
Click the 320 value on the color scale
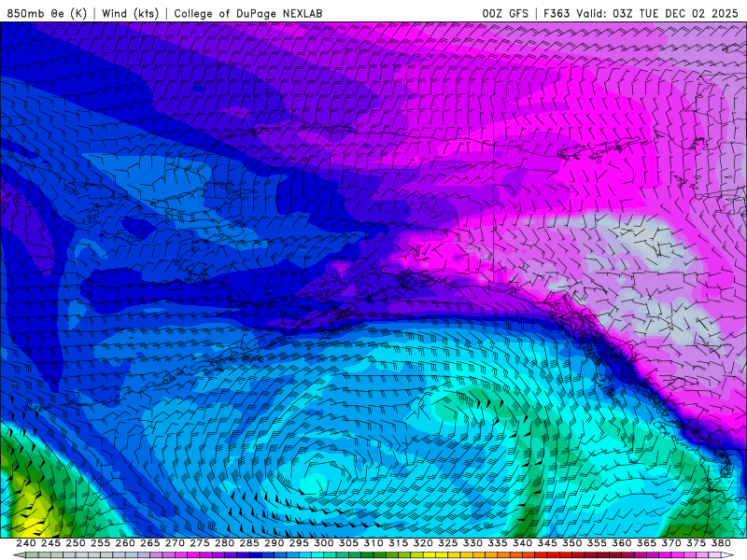(x=423, y=543)
